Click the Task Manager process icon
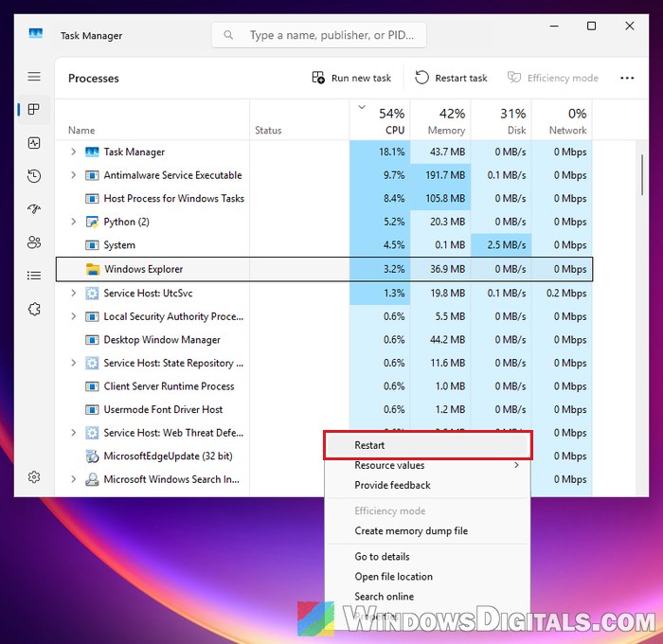Screen dimensions: 663x644 (x=92, y=152)
